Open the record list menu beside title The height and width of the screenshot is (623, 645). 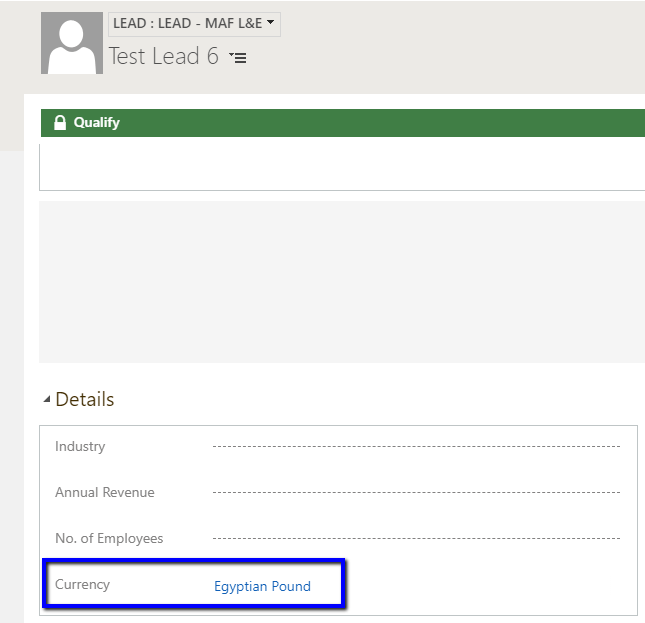tap(238, 58)
